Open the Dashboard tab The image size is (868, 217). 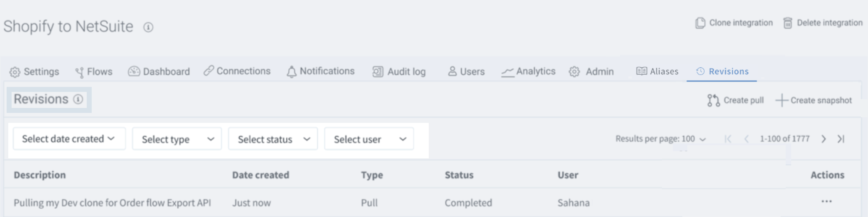[159, 71]
